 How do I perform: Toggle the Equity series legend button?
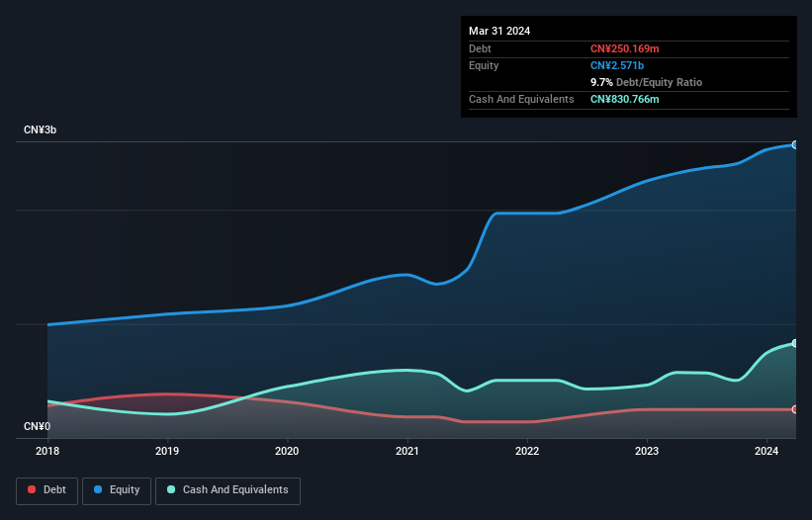[x=117, y=490]
